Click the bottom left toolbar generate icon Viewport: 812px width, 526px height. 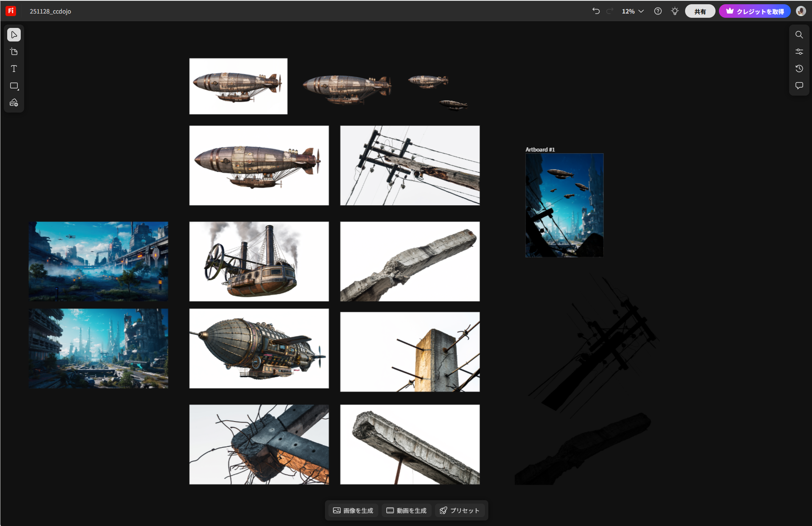14,103
